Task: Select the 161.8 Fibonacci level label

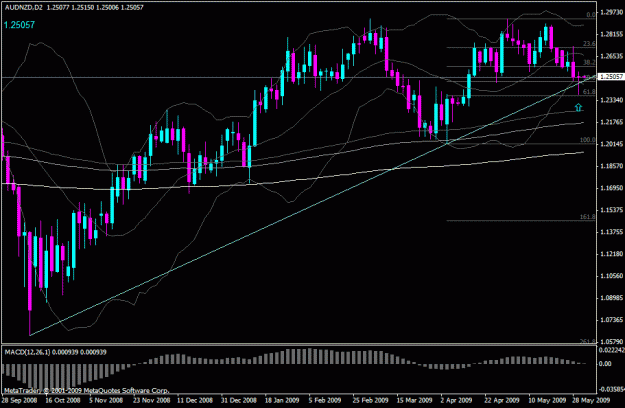Action: coord(588,217)
